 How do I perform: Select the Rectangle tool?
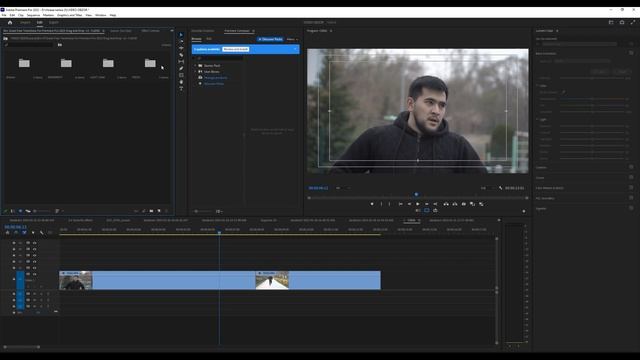pos(181,75)
